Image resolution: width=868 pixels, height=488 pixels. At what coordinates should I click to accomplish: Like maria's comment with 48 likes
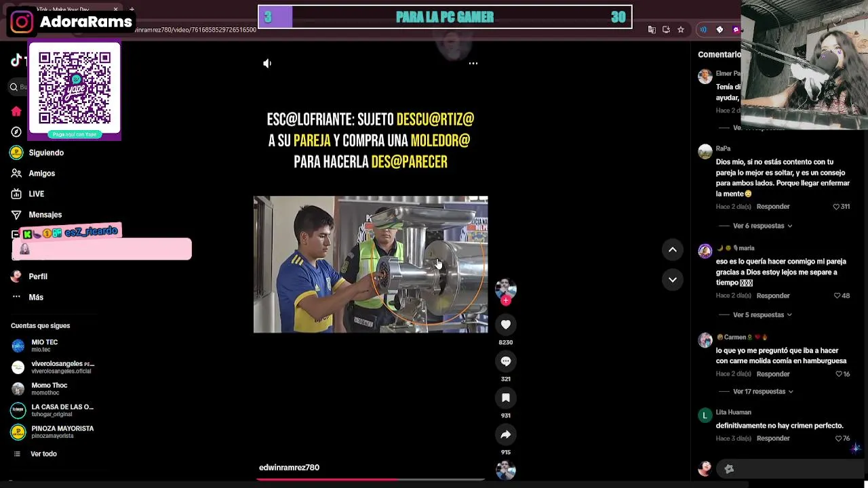click(837, 296)
